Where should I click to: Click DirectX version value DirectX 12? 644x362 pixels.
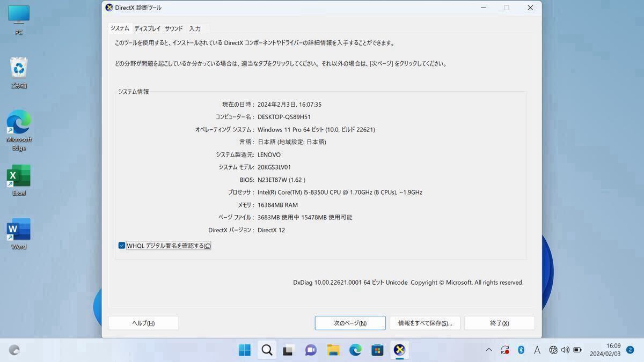pyautogui.click(x=271, y=230)
